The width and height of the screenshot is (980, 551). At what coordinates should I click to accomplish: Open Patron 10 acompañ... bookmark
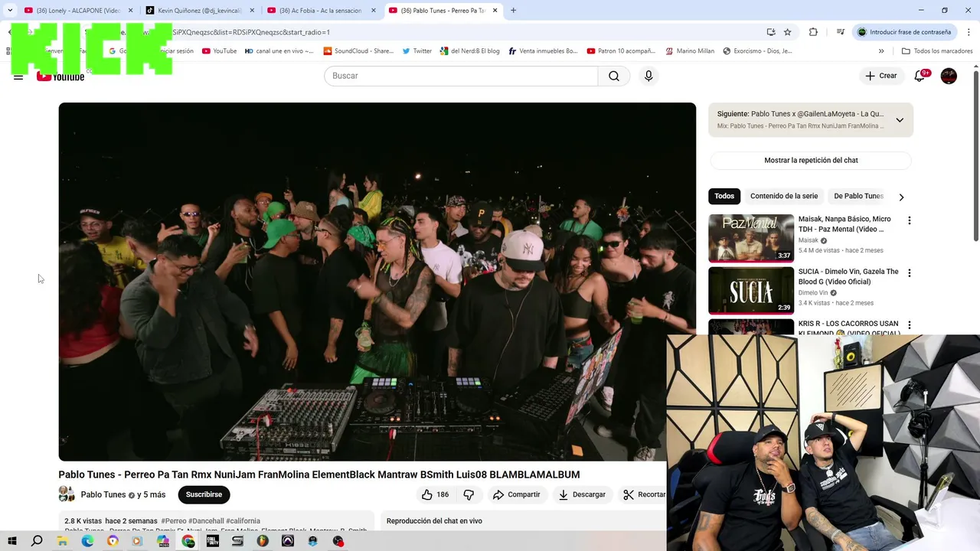tap(621, 51)
